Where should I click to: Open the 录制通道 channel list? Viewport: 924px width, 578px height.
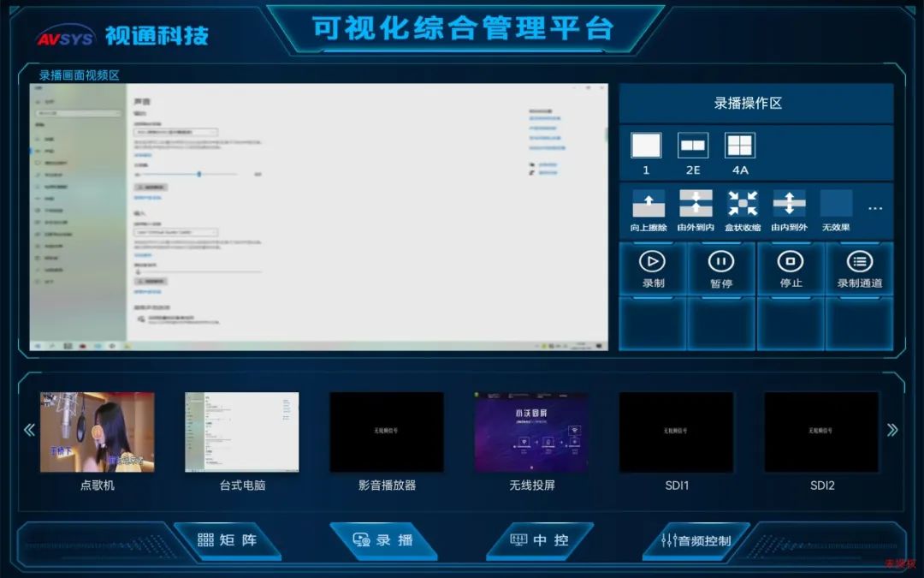tap(859, 269)
